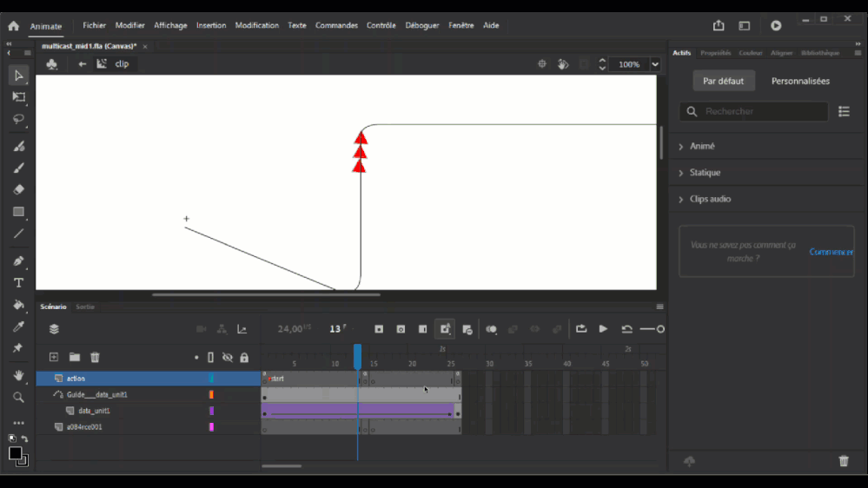Select the Zoom magnifier tool
Screen dimensions: 868x488
point(19,398)
